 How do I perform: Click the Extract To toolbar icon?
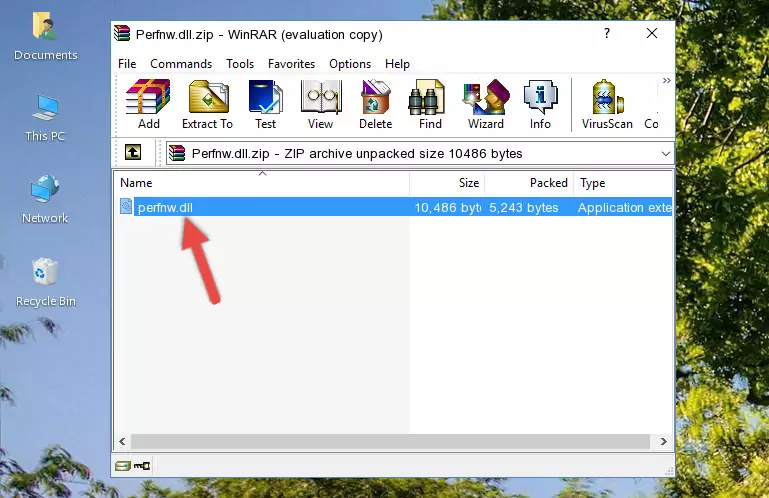pyautogui.click(x=207, y=105)
